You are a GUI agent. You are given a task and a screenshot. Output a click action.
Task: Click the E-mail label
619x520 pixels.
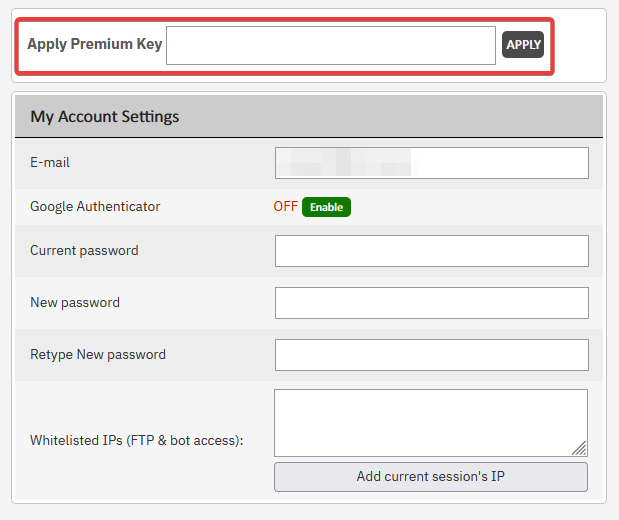[x=50, y=162]
